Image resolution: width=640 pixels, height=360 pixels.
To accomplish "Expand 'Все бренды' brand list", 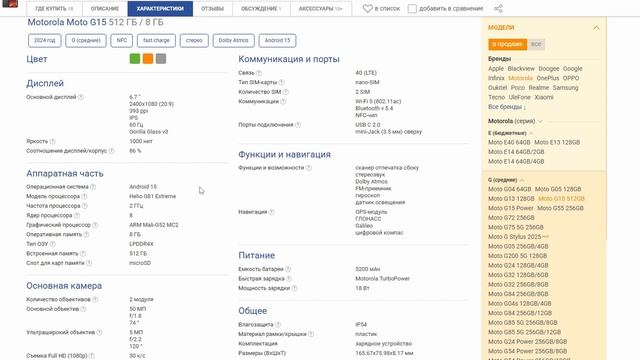I will click(x=507, y=107).
